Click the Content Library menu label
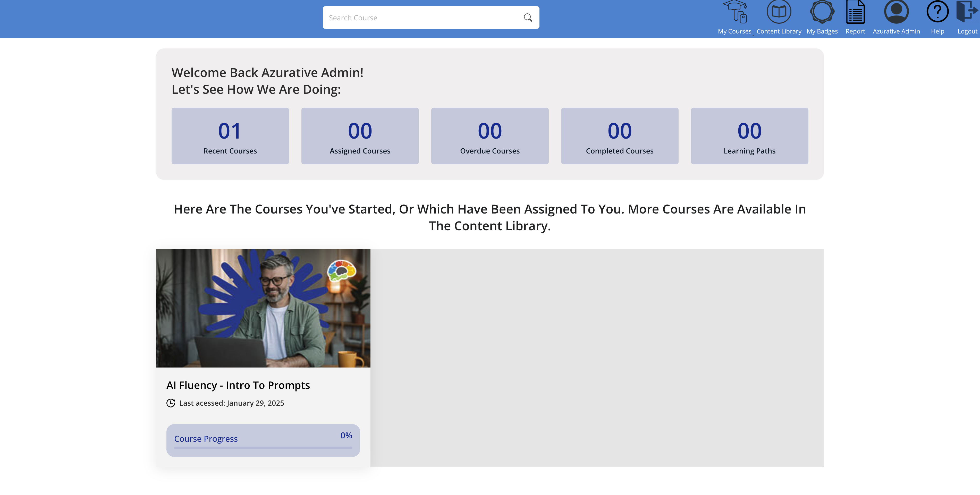The width and height of the screenshot is (980, 495). tap(779, 31)
